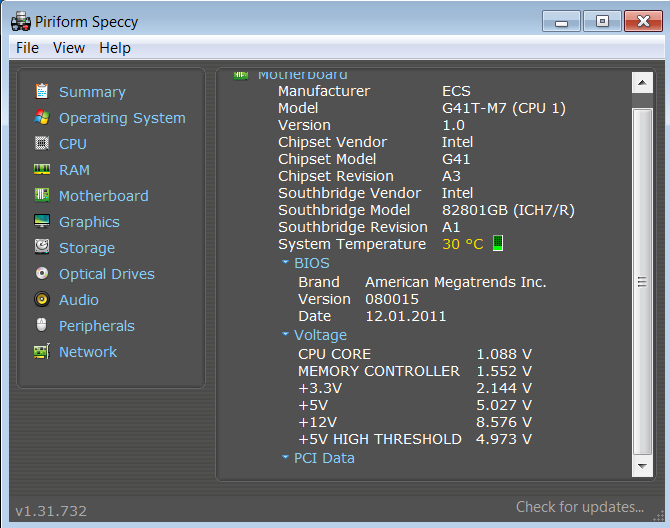
Task: Open the Audio section
Action: tap(79, 300)
